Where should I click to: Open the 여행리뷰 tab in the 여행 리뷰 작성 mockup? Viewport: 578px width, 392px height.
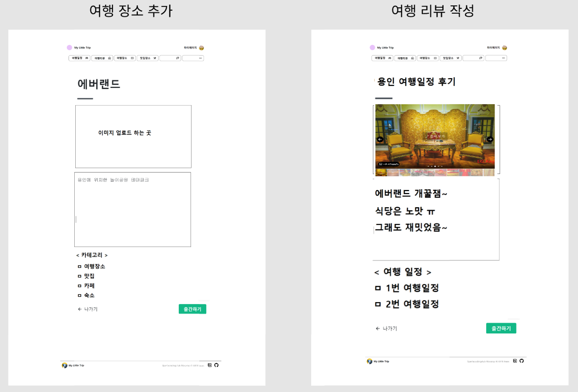coord(405,58)
